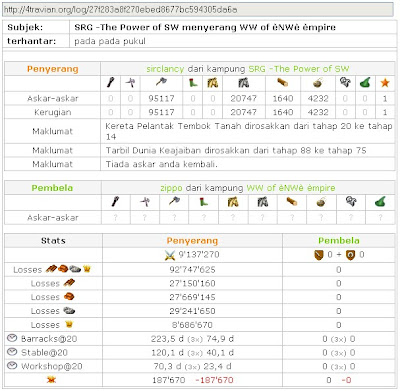Click the defender catapult icon
The width and height of the screenshot is (400, 391).
321,202
